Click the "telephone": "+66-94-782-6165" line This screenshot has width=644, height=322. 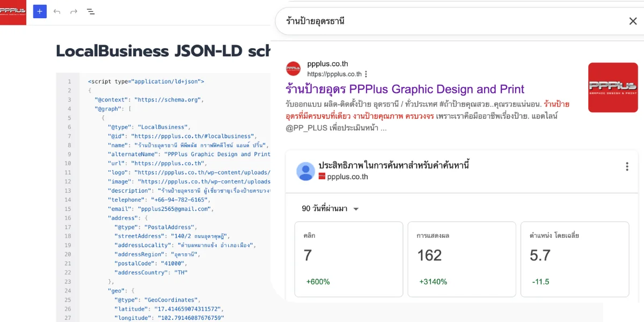click(158, 200)
